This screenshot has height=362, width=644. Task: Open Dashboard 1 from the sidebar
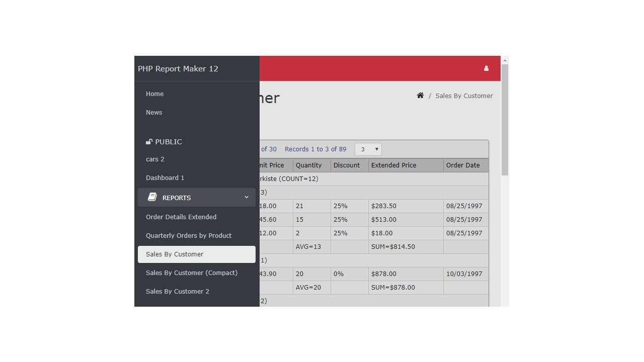click(x=165, y=177)
